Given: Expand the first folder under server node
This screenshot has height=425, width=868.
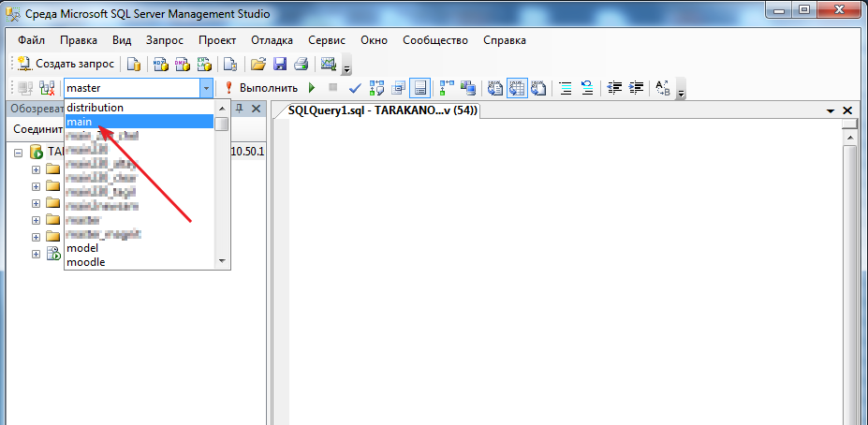Looking at the screenshot, I should click(x=36, y=169).
